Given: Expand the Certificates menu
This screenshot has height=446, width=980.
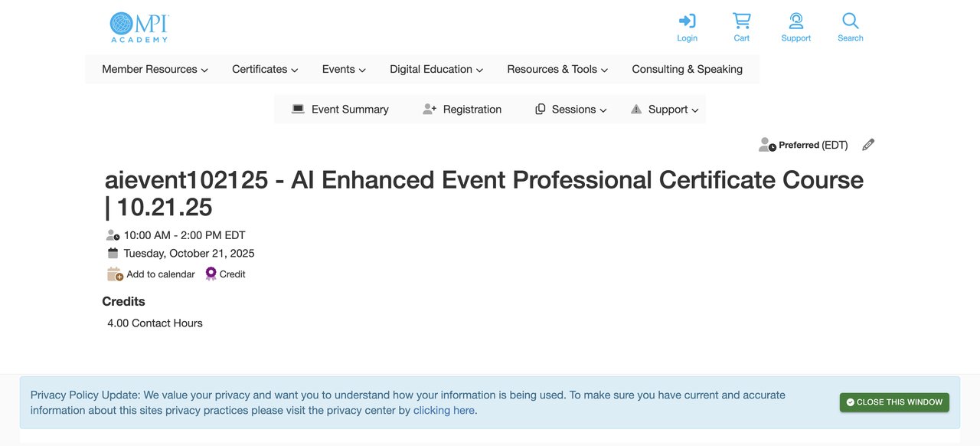Looking at the screenshot, I should coord(265,69).
